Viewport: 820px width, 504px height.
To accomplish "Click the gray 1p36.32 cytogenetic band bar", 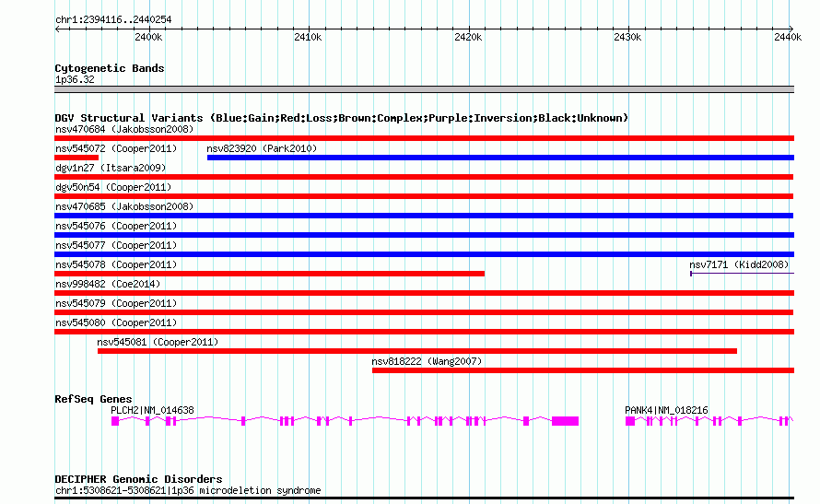I will tap(424, 89).
